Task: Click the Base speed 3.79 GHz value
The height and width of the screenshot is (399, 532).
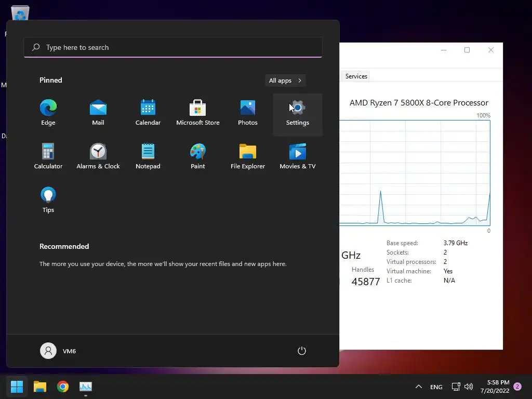Action: coord(455,243)
